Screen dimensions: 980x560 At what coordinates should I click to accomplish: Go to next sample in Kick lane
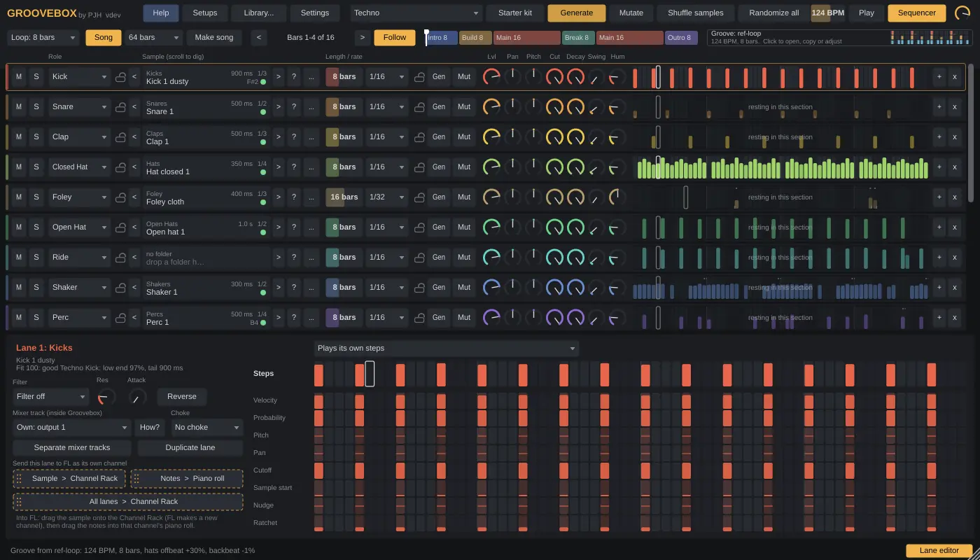278,77
